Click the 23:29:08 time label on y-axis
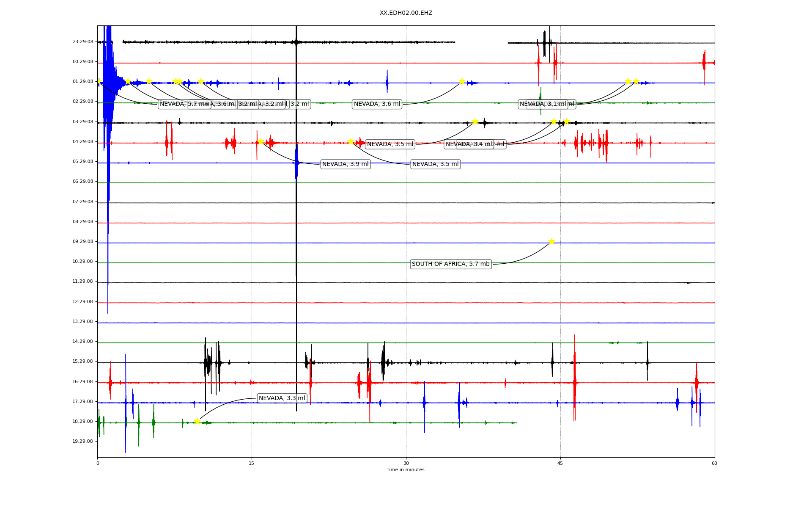 [83, 42]
